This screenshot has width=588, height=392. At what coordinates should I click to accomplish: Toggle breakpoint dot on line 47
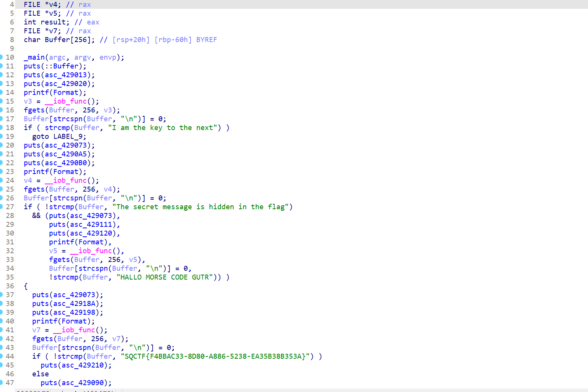pos(1,382)
